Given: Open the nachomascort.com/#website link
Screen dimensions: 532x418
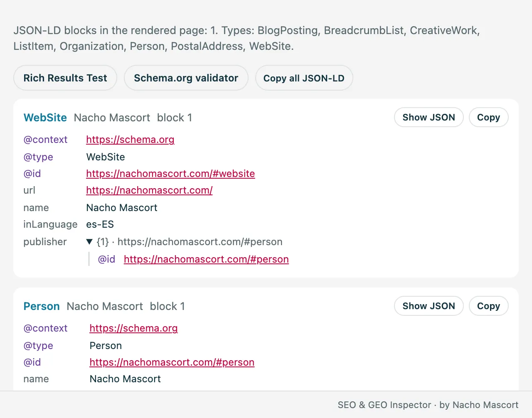Looking at the screenshot, I should coord(170,174).
